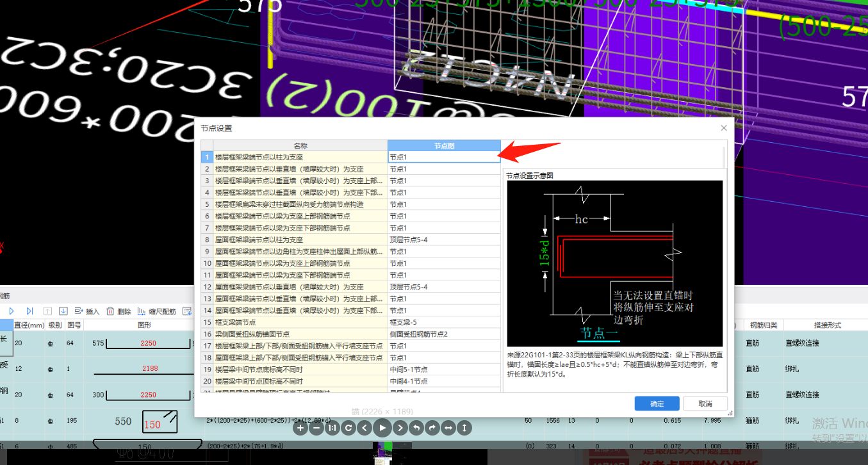Click the first 直螺纹连接 splice cell
This screenshot has width=868, height=465.
coord(802,343)
